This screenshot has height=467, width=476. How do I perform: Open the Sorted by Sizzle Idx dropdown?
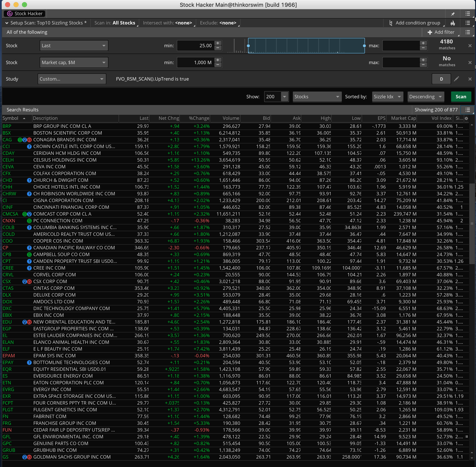[387, 97]
